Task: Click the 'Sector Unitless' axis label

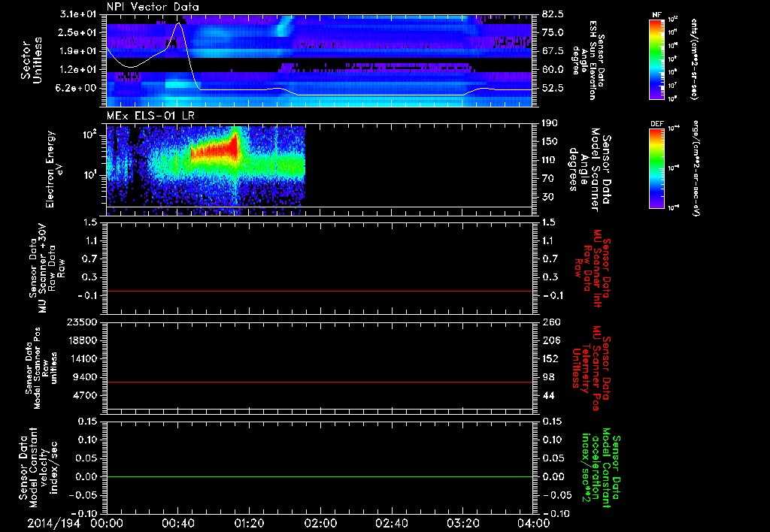Action: click(31, 60)
